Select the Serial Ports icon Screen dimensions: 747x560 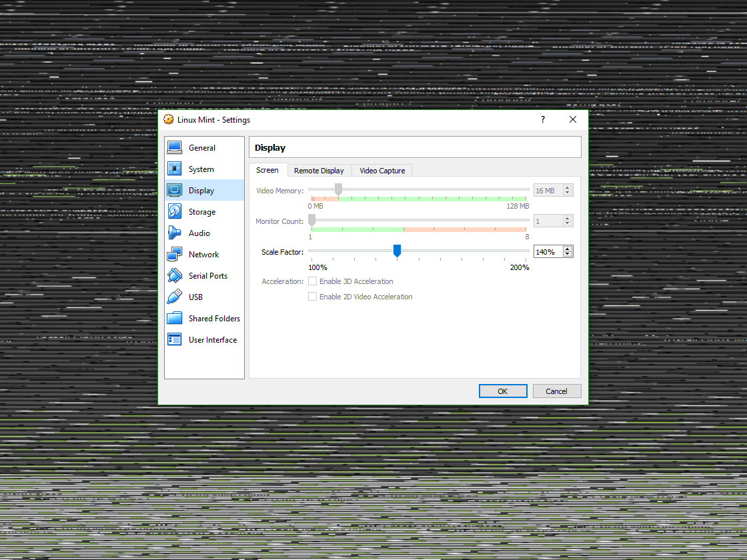174,275
